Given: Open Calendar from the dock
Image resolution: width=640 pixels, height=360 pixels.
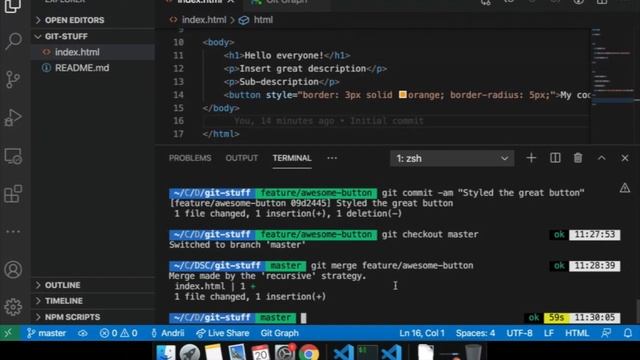Looking at the screenshot, I should click(x=260, y=353).
